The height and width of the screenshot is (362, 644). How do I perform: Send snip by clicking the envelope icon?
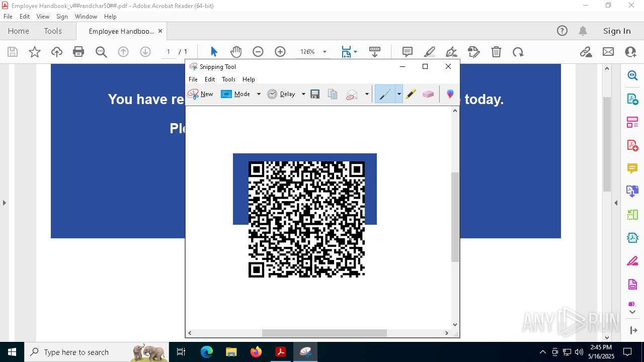[352, 94]
